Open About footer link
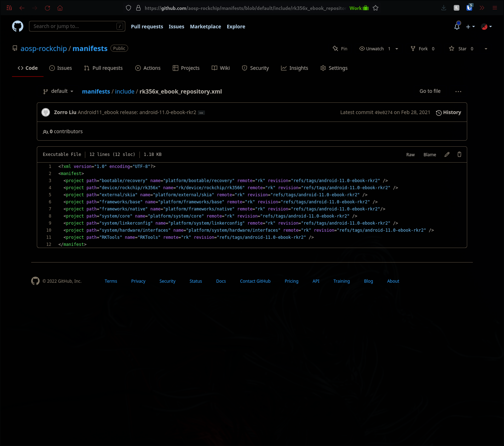This screenshot has width=504, height=446. (x=393, y=281)
